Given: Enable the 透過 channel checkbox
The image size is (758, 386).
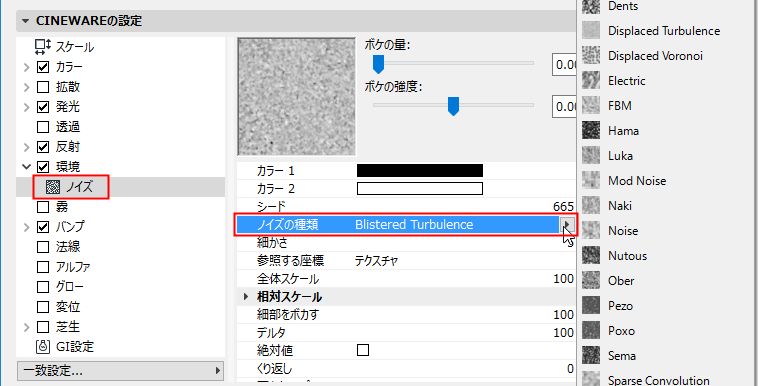Looking at the screenshot, I should coord(43,127).
